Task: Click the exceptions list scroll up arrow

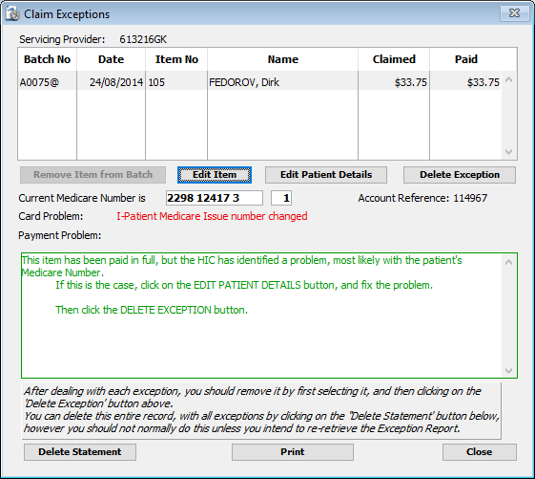Action: click(x=509, y=79)
